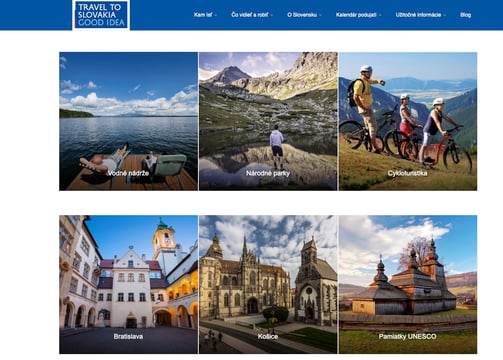Viewport: 503px width, 360px height.
Task: Open the Bratislava courtyard photo tile
Action: click(128, 284)
